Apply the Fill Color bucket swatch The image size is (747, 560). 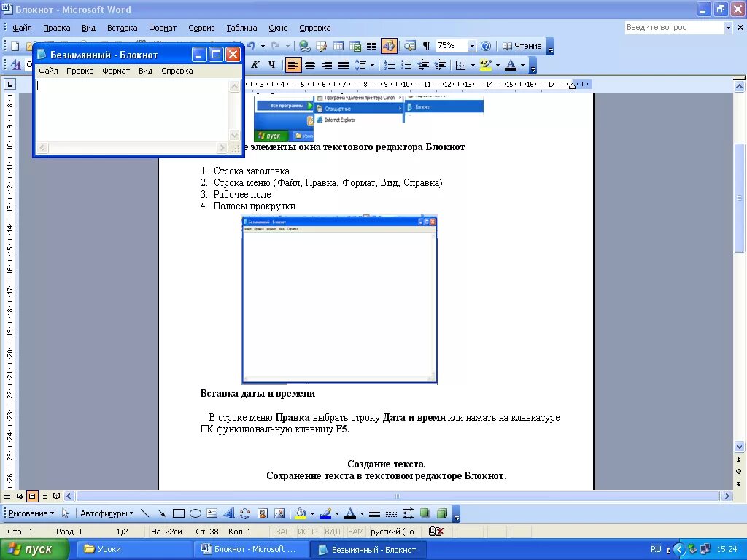coord(301,513)
